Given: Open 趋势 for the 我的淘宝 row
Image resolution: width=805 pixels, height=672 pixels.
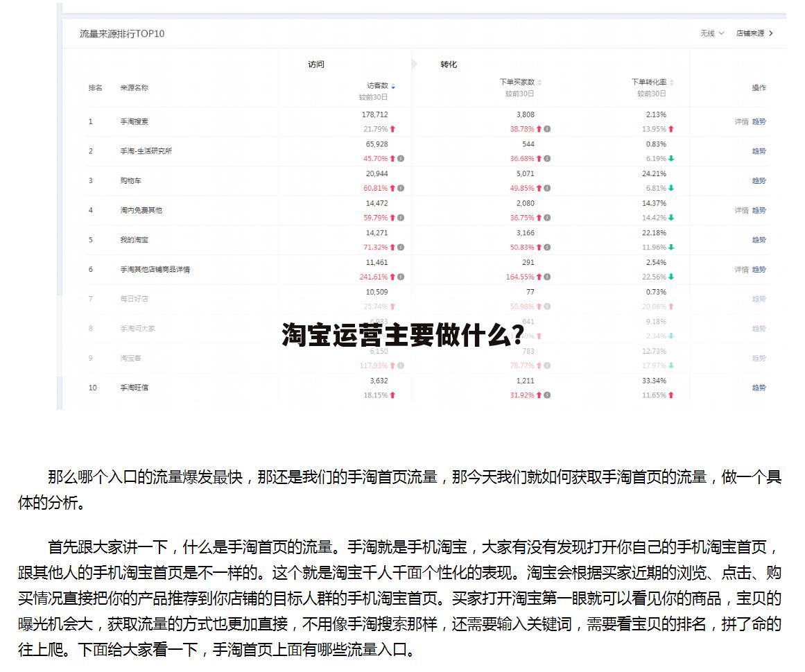Looking at the screenshot, I should click(x=759, y=240).
